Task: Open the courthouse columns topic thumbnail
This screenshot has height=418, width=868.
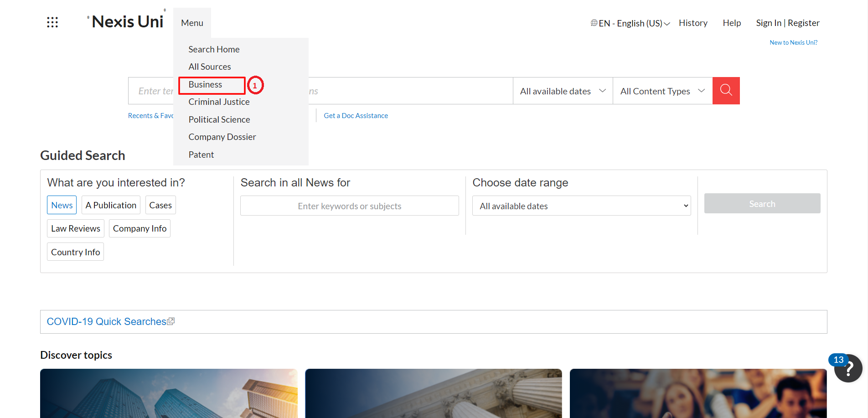Action: pos(433,393)
